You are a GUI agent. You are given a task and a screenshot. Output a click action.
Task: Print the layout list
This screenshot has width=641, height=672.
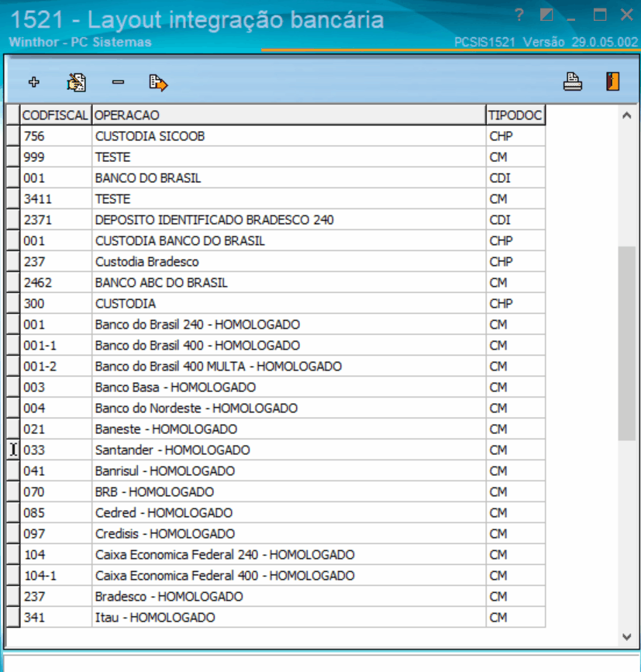pyautogui.click(x=573, y=82)
